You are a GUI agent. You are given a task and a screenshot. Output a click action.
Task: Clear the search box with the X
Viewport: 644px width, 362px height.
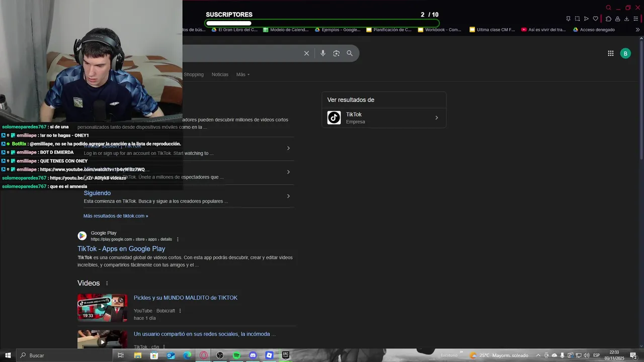tap(306, 53)
